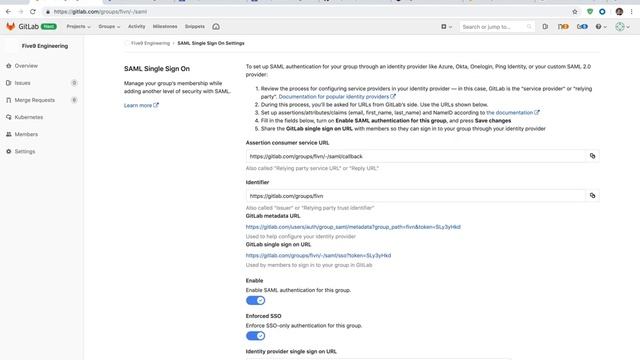The width and height of the screenshot is (640, 360).
Task: Expand the Groups dropdown
Action: coord(109,27)
